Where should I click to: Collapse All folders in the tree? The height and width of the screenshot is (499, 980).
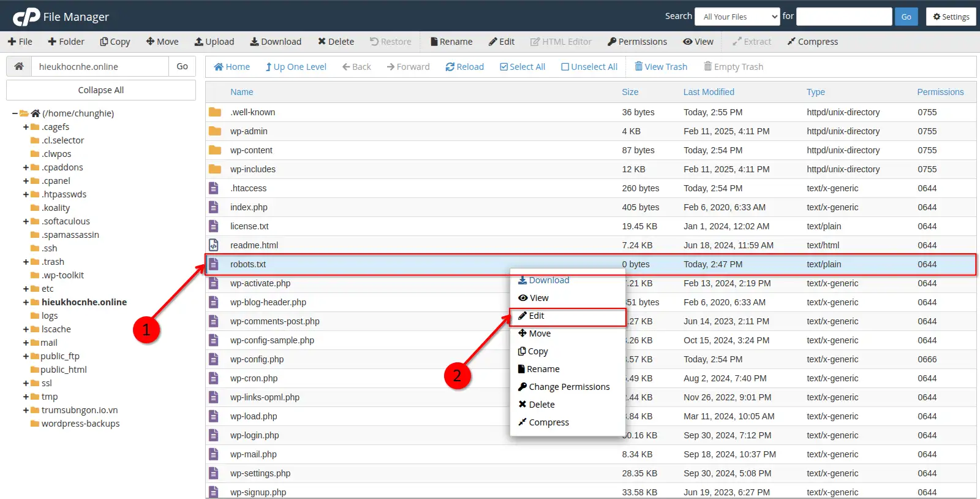click(x=101, y=90)
